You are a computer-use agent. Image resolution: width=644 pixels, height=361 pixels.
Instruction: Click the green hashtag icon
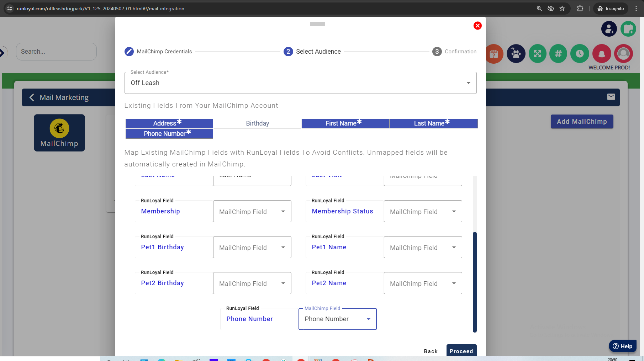[558, 54]
